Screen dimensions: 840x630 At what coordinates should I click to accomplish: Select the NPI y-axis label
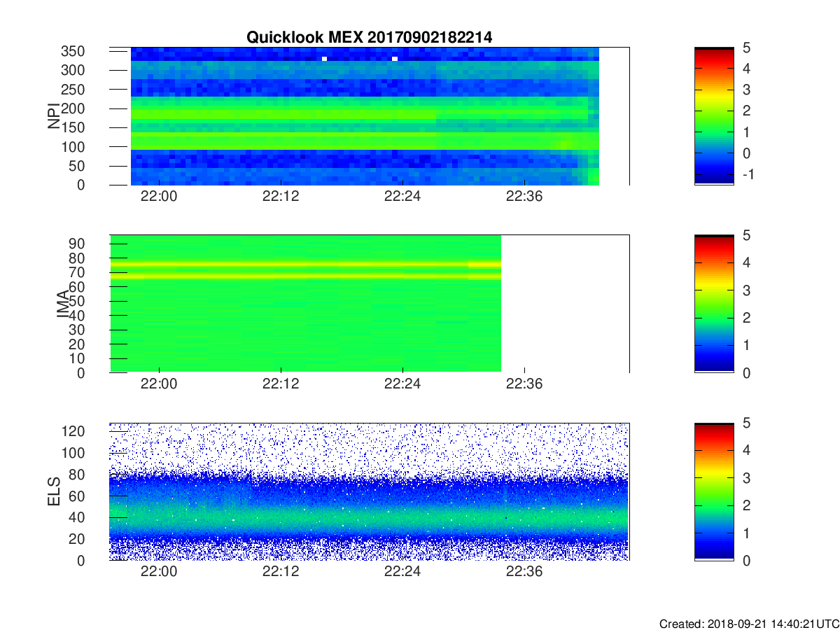tap(54, 116)
